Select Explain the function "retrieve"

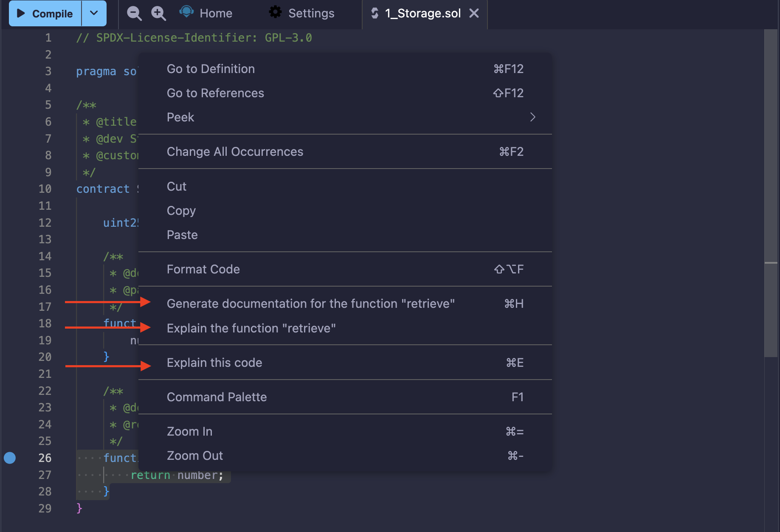(345, 328)
